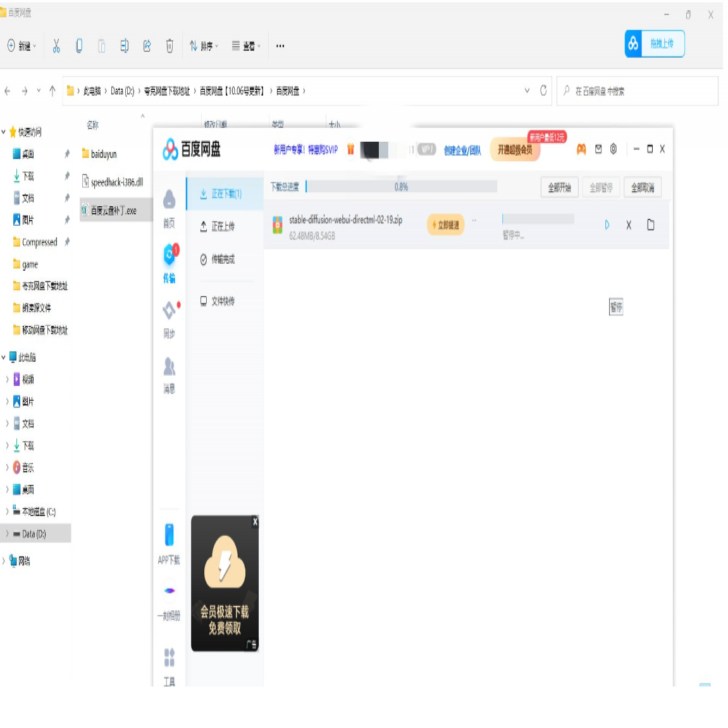Open the settings gear in Baidu header

click(x=614, y=149)
